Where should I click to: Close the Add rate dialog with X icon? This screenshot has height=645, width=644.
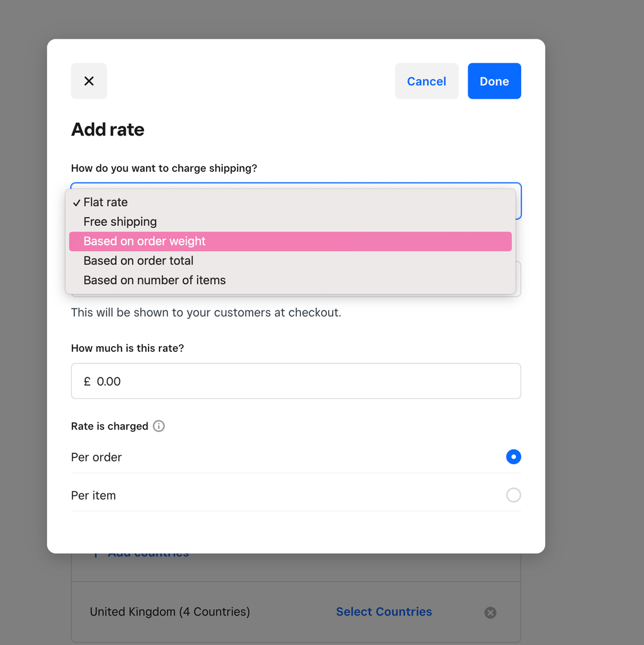click(x=89, y=81)
